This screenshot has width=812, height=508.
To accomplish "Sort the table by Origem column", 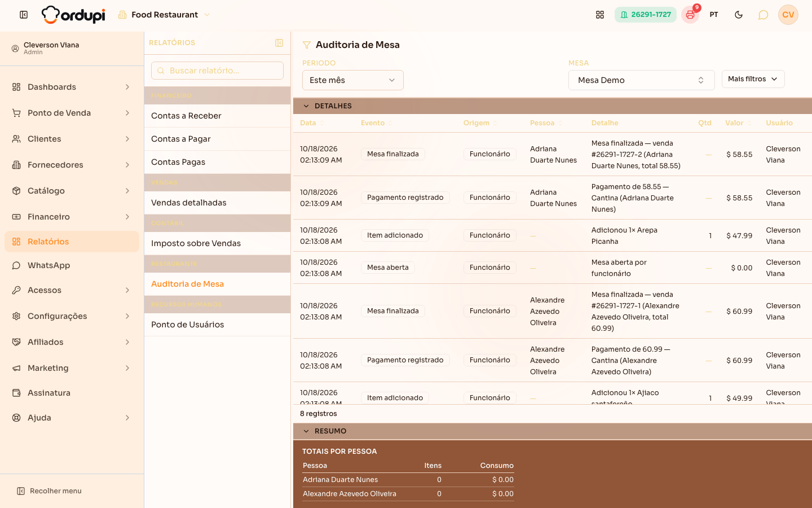I will pyautogui.click(x=480, y=123).
